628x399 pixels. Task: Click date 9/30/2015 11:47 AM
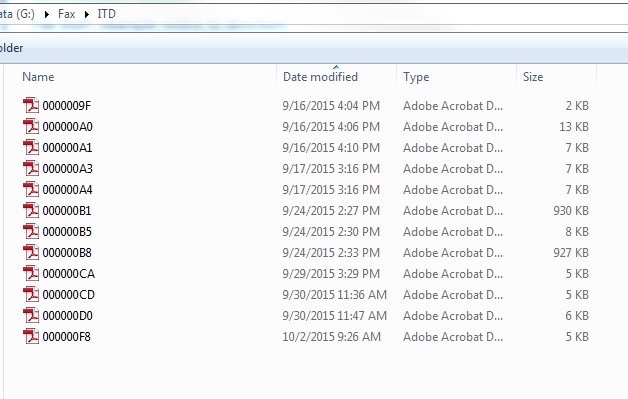(334, 316)
